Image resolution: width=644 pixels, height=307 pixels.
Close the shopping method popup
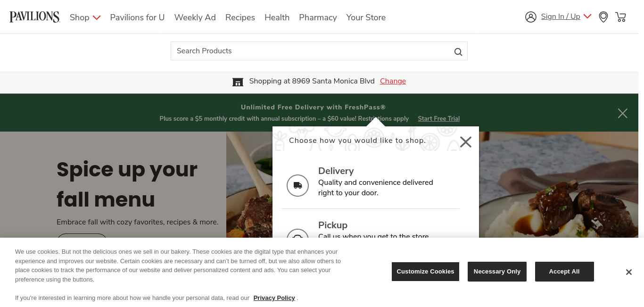465,142
